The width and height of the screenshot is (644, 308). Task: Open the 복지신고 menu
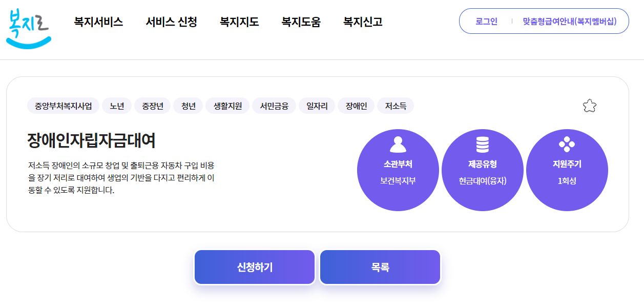tap(363, 23)
